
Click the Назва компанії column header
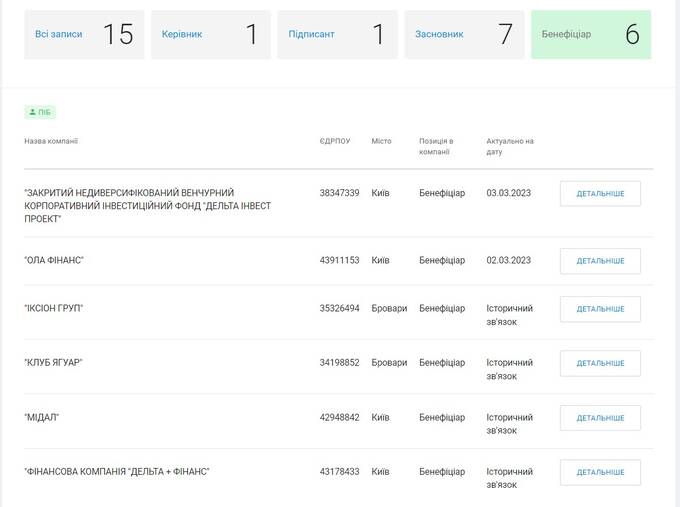[51, 141]
